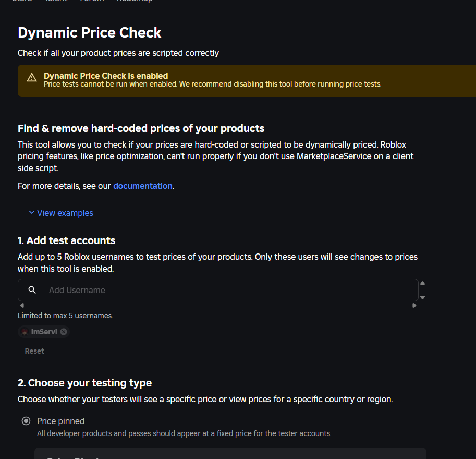Click the warning triangle icon in the banner
Image resolution: width=476 pixels, height=459 pixels.
[32, 78]
